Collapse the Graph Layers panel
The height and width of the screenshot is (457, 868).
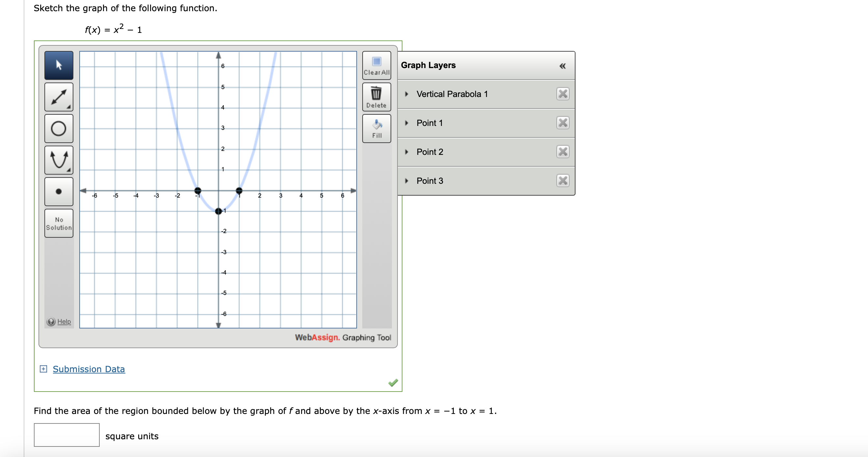tap(562, 66)
